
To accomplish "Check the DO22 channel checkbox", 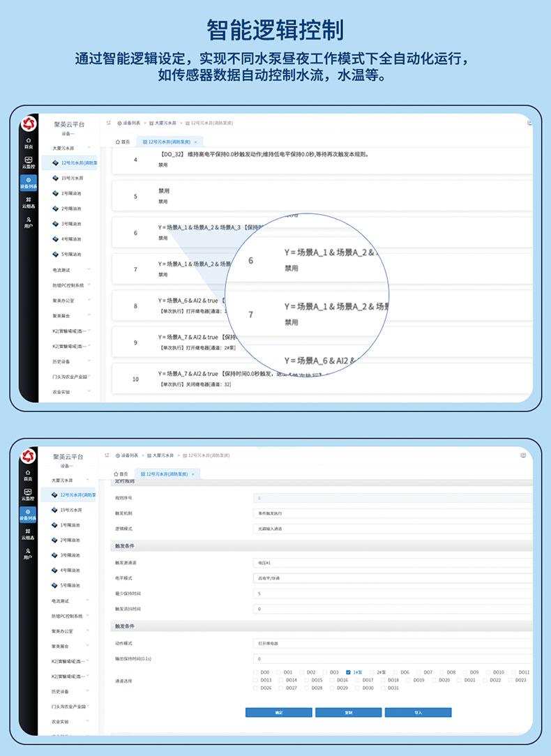I will point(485,680).
